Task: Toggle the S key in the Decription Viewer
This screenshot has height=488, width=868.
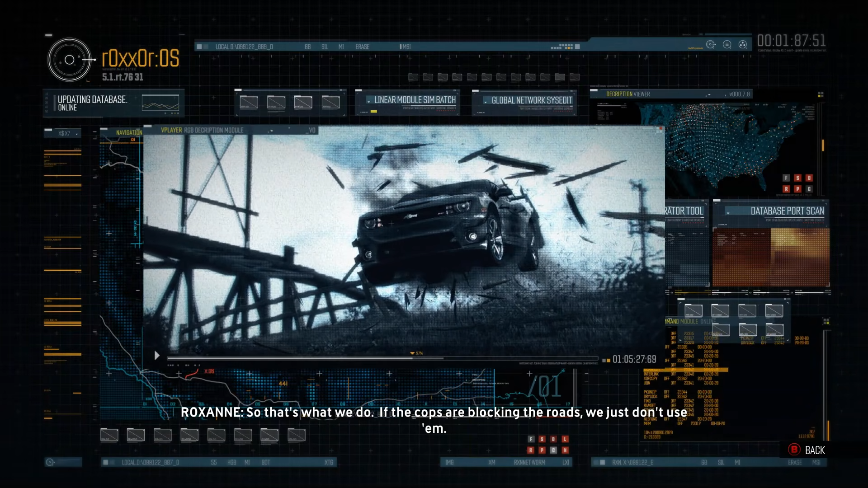Action: 797,178
